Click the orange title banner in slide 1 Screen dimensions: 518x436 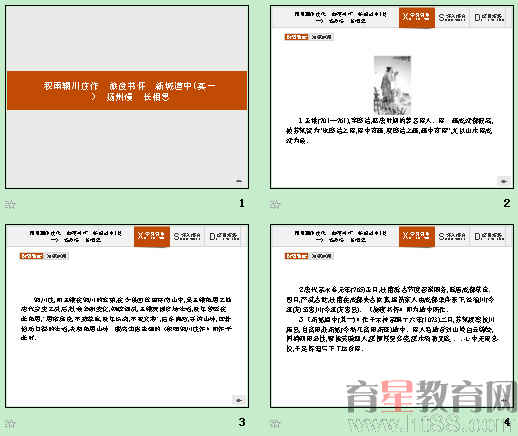(127, 90)
